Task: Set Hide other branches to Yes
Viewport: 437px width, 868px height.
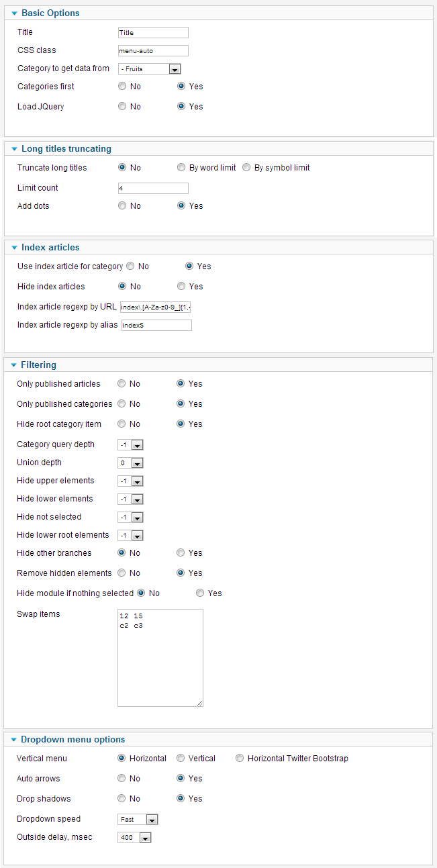Action: [181, 552]
